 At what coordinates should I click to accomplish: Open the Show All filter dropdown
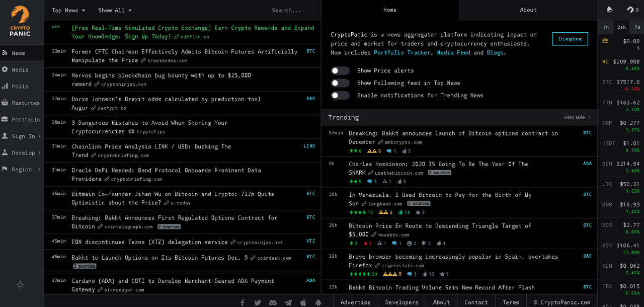(x=115, y=10)
